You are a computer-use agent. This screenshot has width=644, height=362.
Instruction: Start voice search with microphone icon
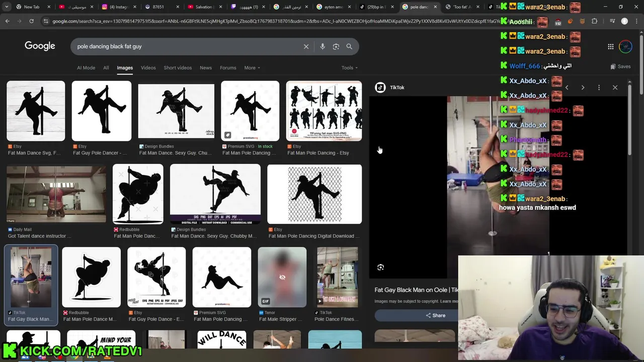323,46
